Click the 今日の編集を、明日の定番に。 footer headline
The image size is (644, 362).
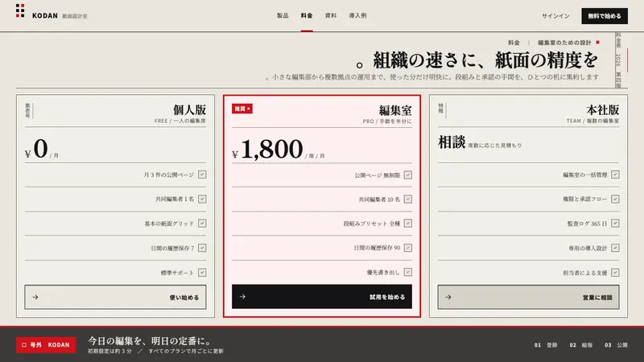pyautogui.click(x=151, y=340)
